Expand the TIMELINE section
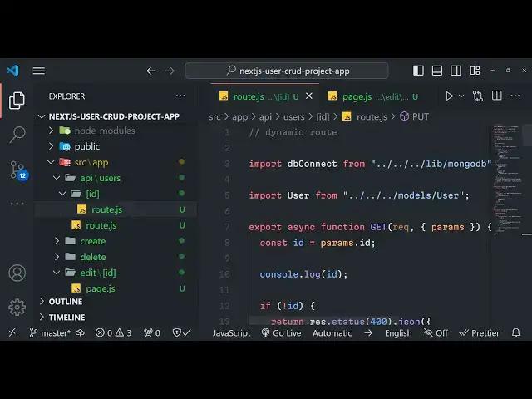 point(116,318)
